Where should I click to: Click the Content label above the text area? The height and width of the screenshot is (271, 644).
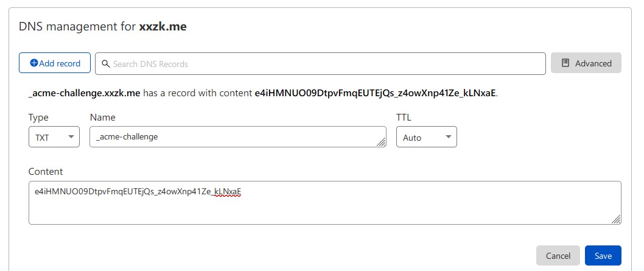click(46, 171)
